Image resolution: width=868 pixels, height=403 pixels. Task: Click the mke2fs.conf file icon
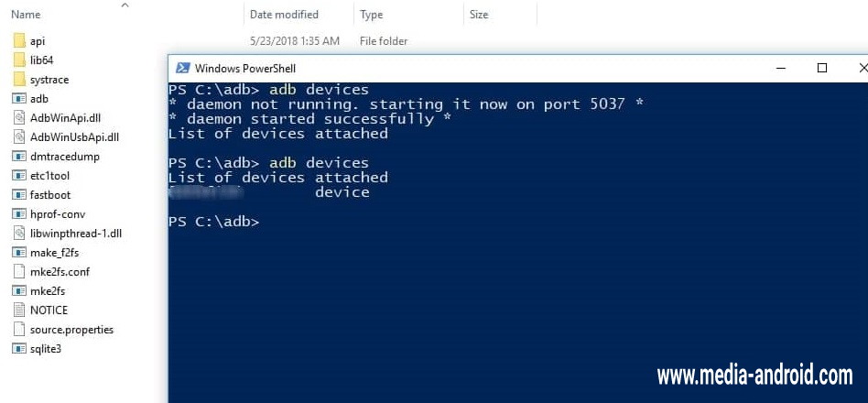click(x=19, y=272)
